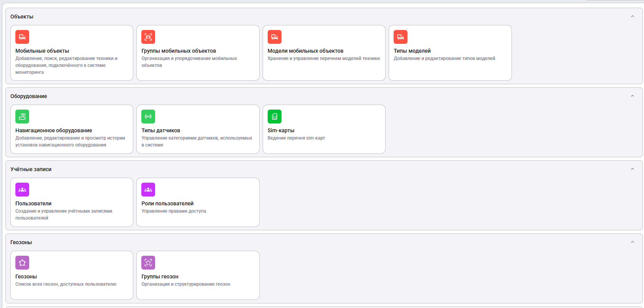Click the Sim-карты green icon
The width and height of the screenshot is (644, 308).
click(274, 117)
